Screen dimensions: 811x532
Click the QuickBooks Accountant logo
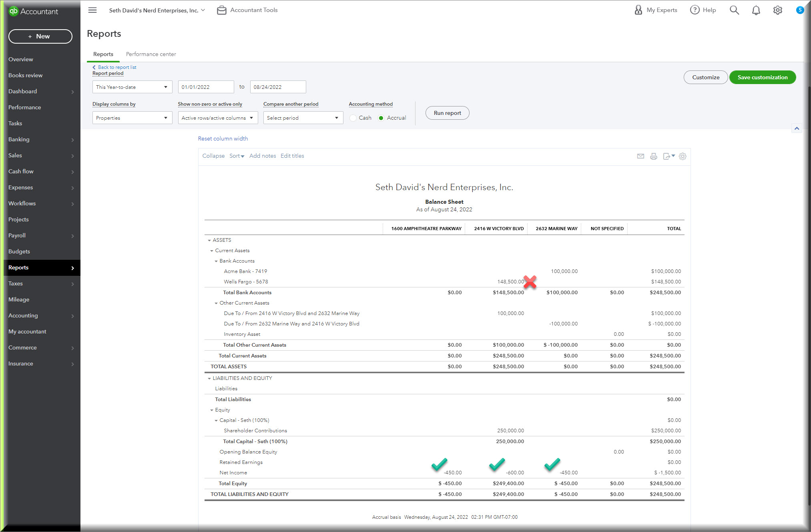point(34,11)
